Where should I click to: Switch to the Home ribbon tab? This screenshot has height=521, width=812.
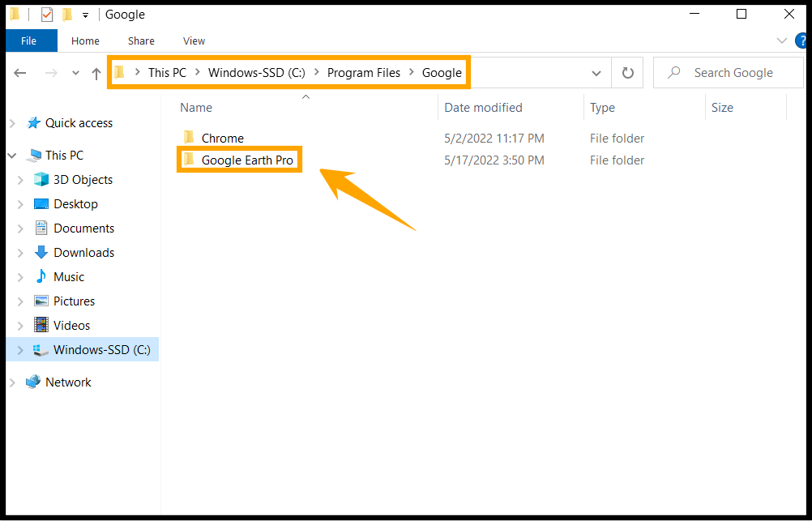point(85,41)
